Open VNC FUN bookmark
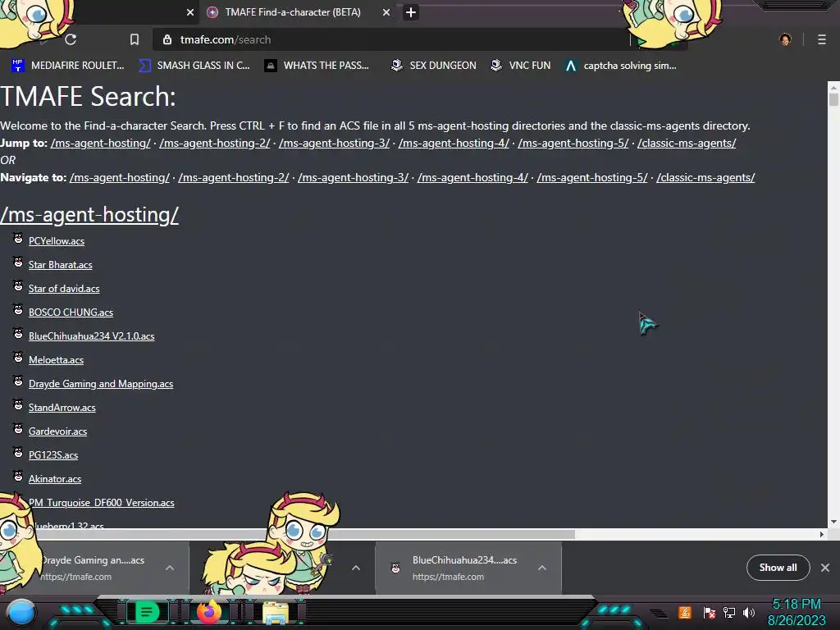The image size is (840, 630). pyautogui.click(x=521, y=66)
